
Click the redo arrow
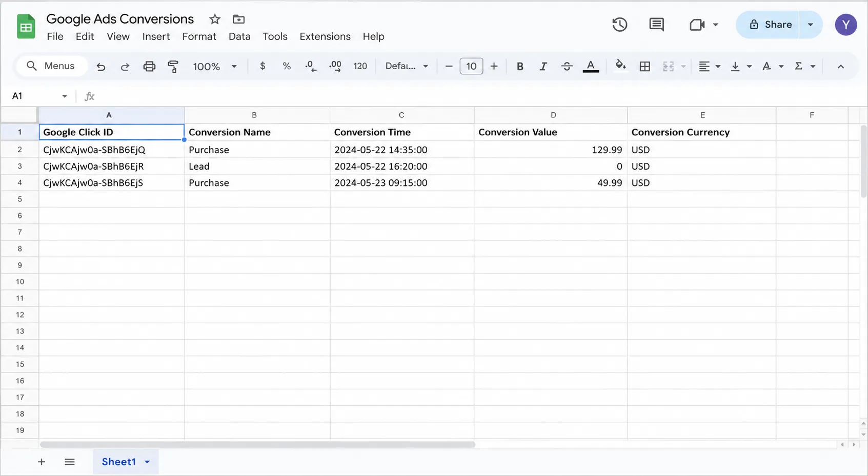click(x=125, y=66)
